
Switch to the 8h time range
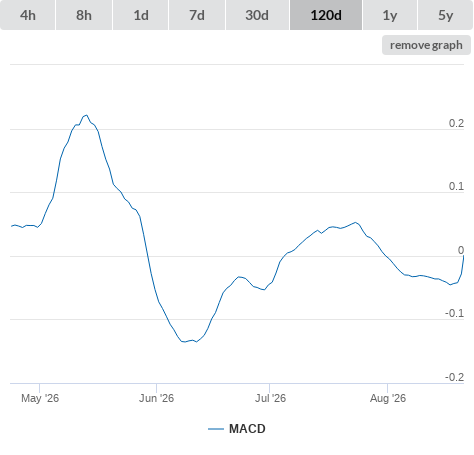pos(84,15)
